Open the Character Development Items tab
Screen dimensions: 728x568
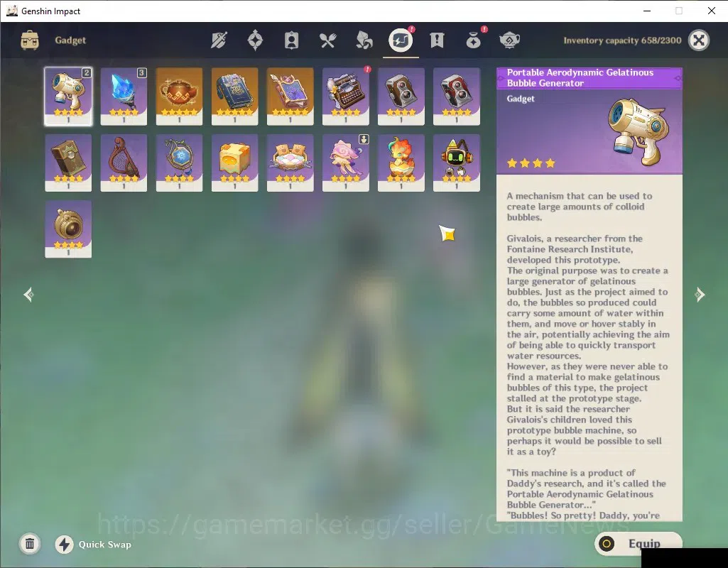coord(291,40)
